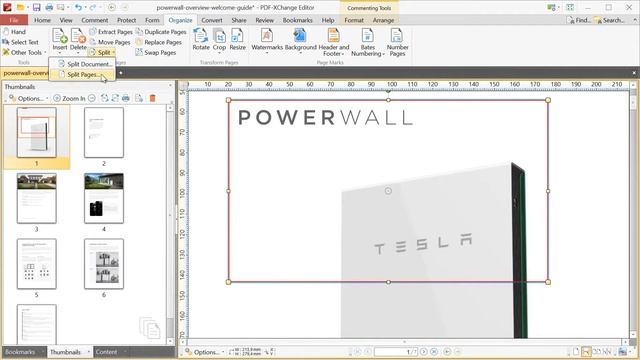The image size is (640, 360).
Task: Click the zoom out minus icon in Thumbnails
Action: point(92,98)
